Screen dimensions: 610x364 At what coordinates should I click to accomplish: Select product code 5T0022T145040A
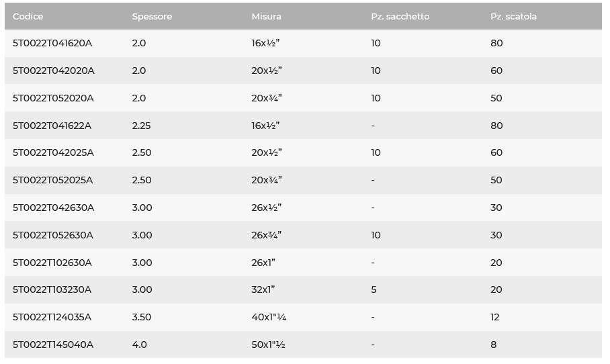pos(53,345)
